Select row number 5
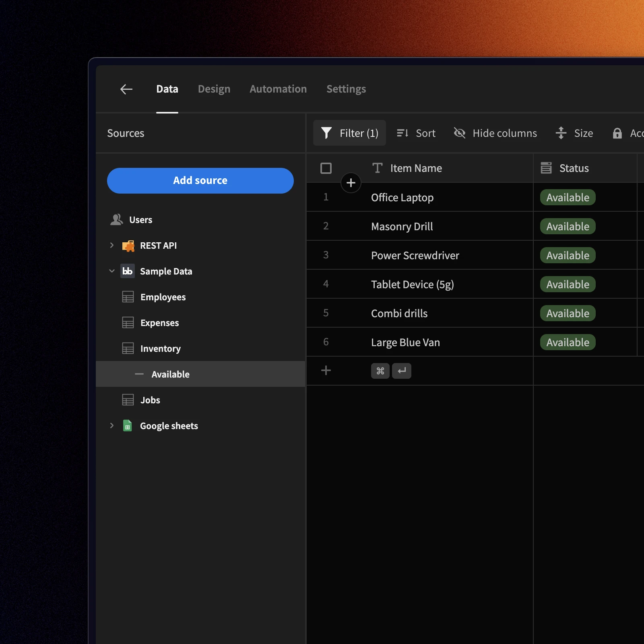 point(326,313)
